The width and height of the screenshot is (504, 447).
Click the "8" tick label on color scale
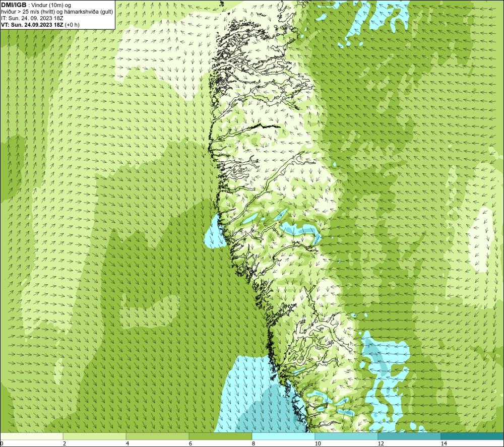tap(254, 443)
